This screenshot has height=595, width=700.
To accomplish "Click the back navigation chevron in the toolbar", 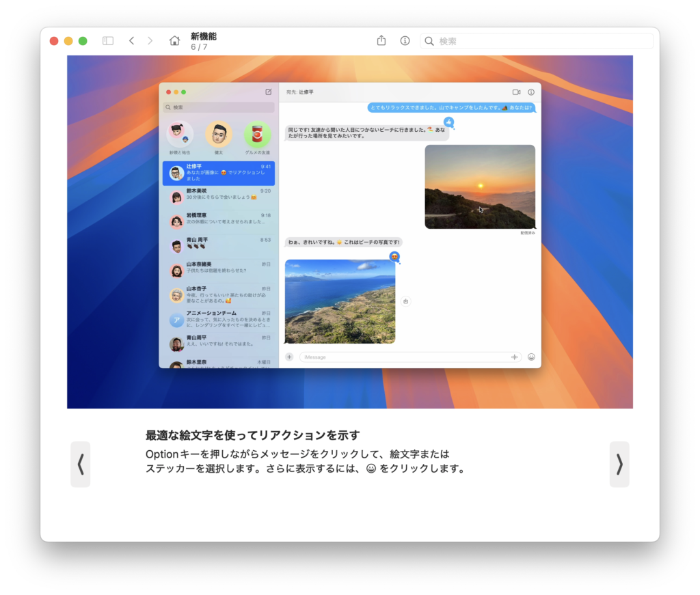I will click(x=131, y=40).
